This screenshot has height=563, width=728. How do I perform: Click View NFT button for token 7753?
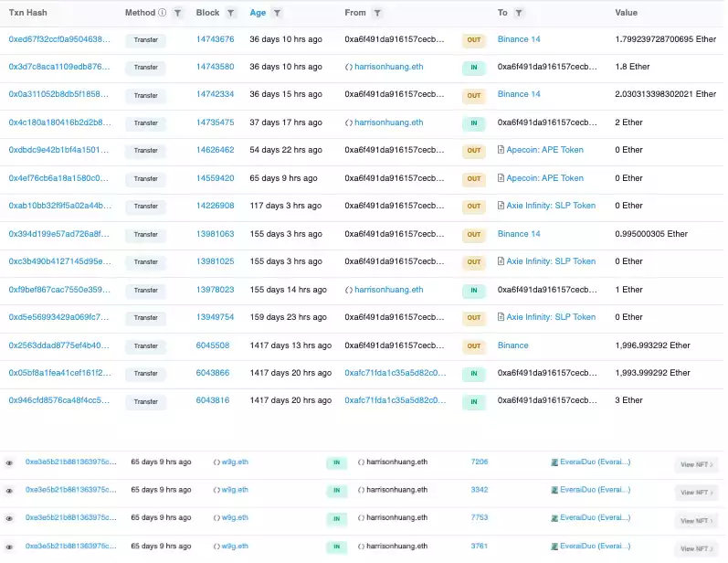pyautogui.click(x=696, y=521)
